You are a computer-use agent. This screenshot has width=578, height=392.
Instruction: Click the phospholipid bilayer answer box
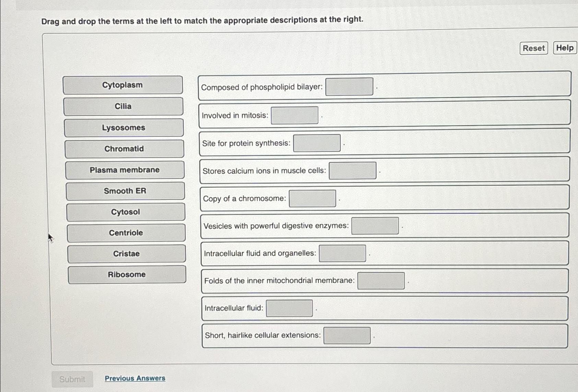349,87
